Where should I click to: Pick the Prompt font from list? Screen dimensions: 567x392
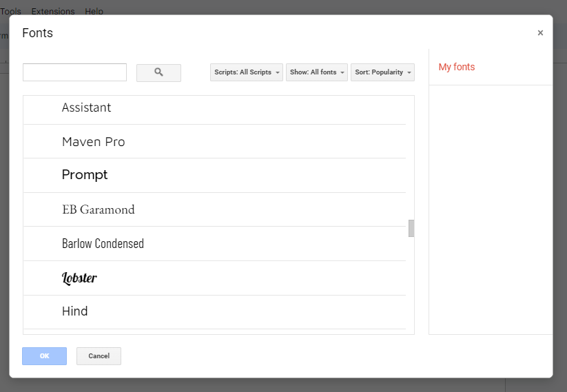[85, 176]
